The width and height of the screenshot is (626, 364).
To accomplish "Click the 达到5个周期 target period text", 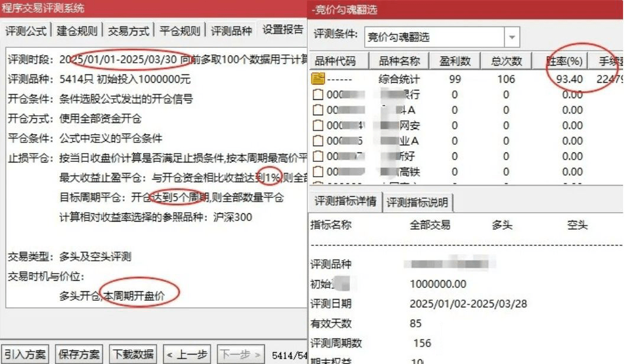I will pyautogui.click(x=180, y=197).
